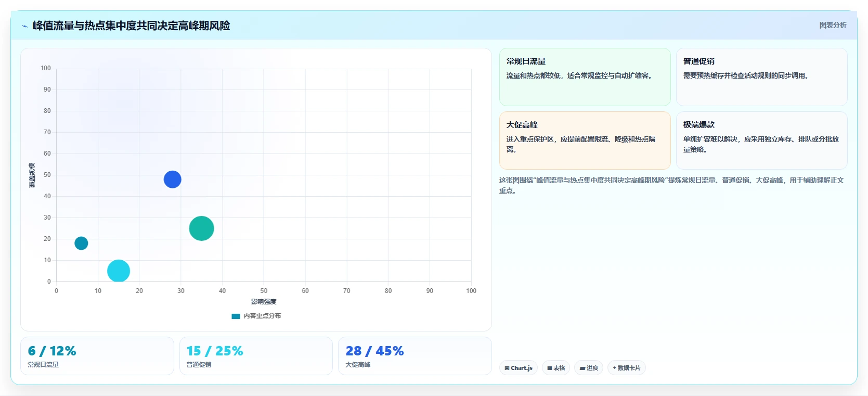Select the 极端爆款 info card
The height and width of the screenshot is (396, 868).
[761, 140]
